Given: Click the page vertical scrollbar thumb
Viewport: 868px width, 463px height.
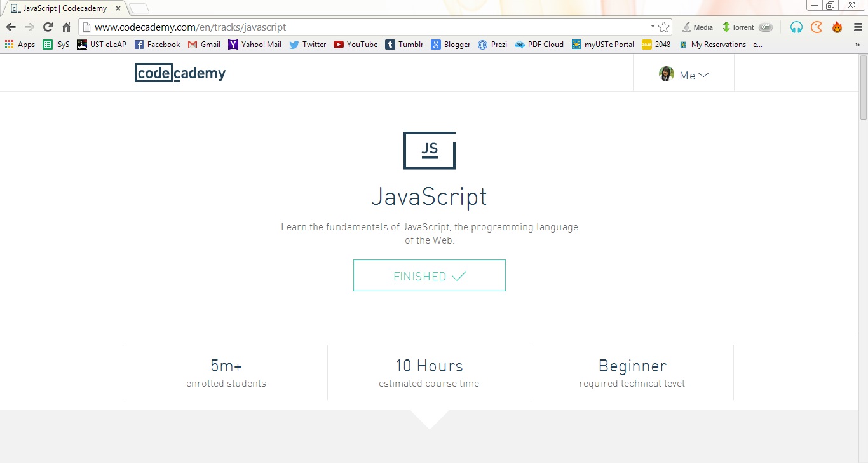Looking at the screenshot, I should pos(863,87).
